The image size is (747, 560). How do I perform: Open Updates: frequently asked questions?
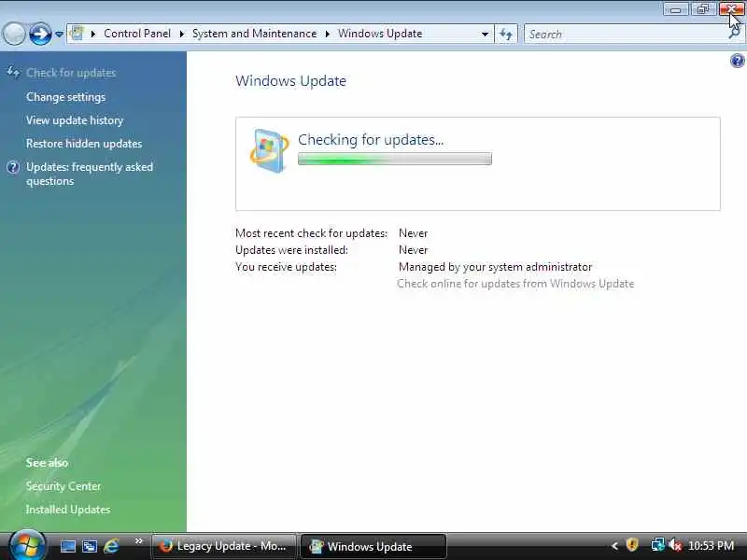tap(90, 174)
